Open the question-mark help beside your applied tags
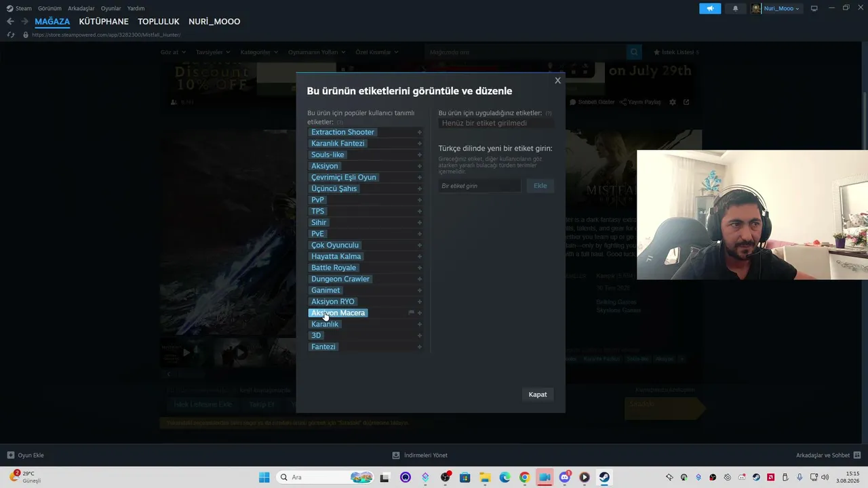The height and width of the screenshot is (488, 868). pos(549,113)
